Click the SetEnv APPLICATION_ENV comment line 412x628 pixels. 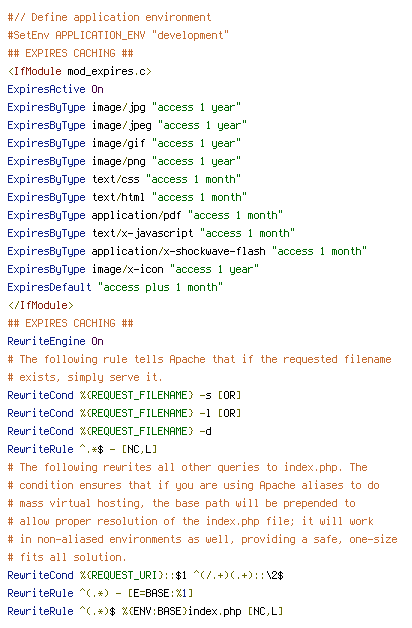(118, 35)
